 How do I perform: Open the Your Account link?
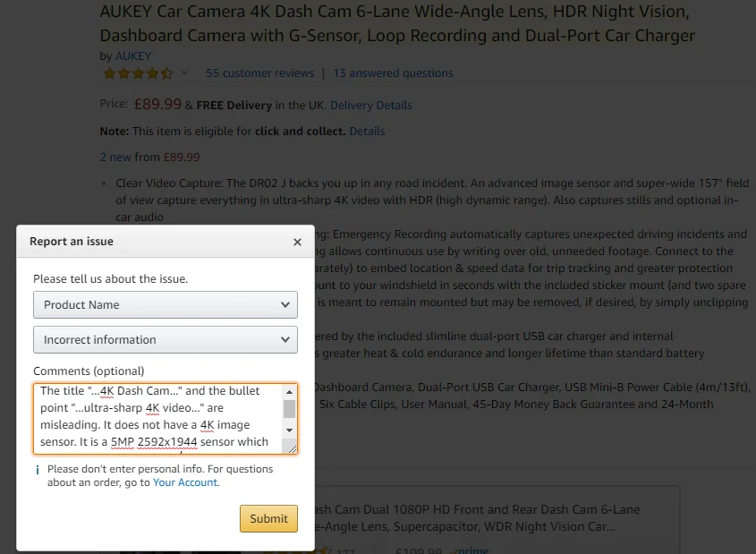pyautogui.click(x=185, y=482)
